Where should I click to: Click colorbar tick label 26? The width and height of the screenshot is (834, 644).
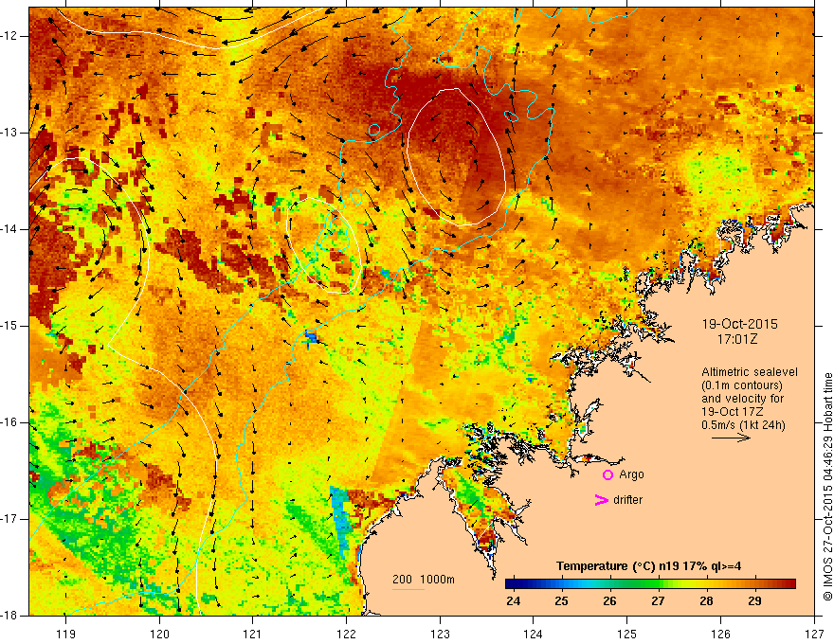point(609,601)
